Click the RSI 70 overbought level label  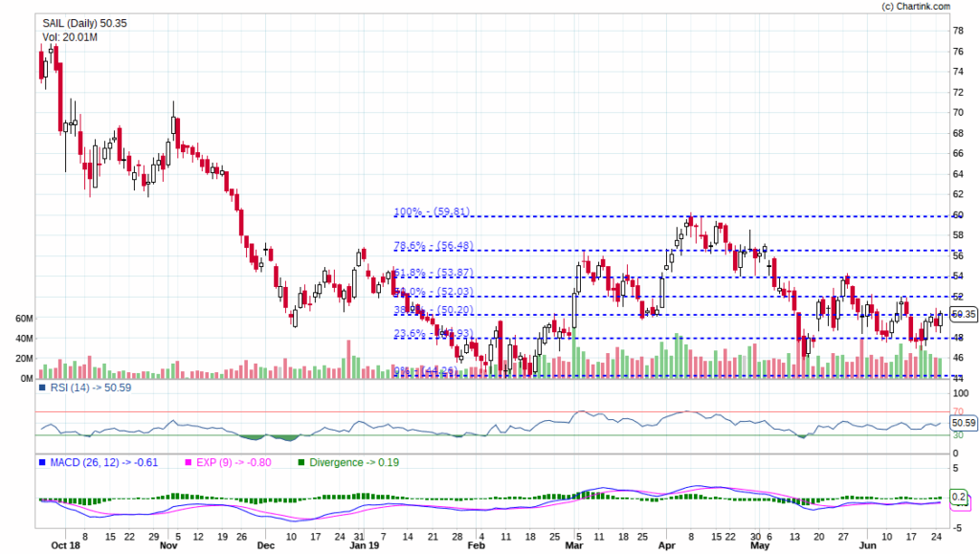click(x=958, y=411)
